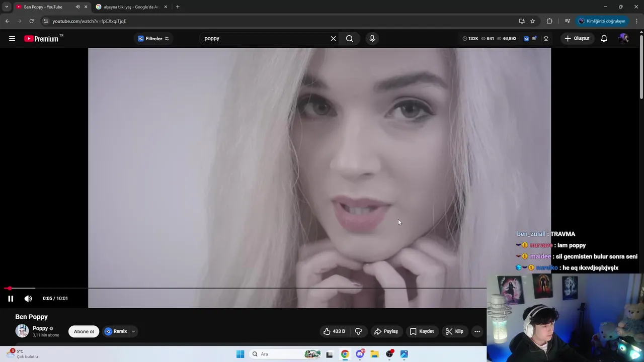Image resolution: width=644 pixels, height=362 pixels.
Task: Open the notifications bell
Action: tap(604, 39)
